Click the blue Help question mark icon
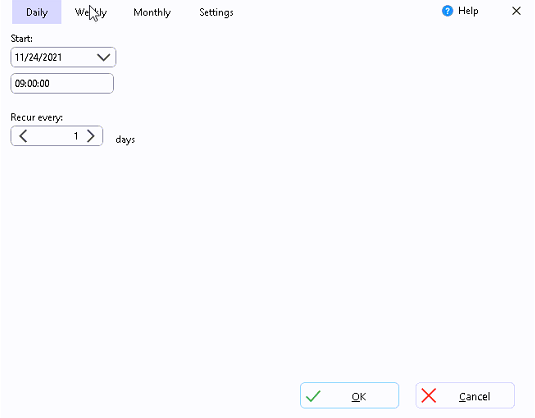This screenshot has width=535, height=418. coord(447,11)
